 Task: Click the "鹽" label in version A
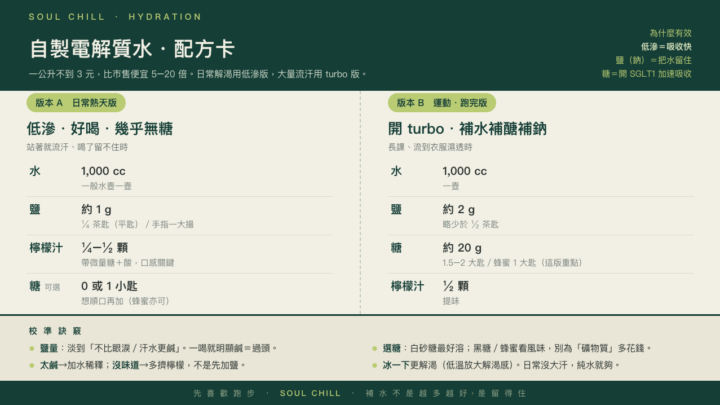point(35,209)
